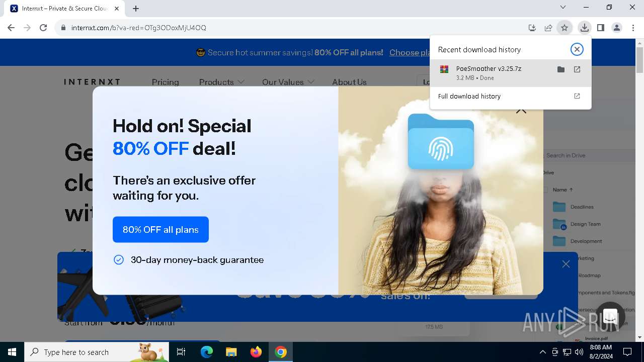Open taskbar clock and date
Viewport: 644px width, 362px height.
601,352
